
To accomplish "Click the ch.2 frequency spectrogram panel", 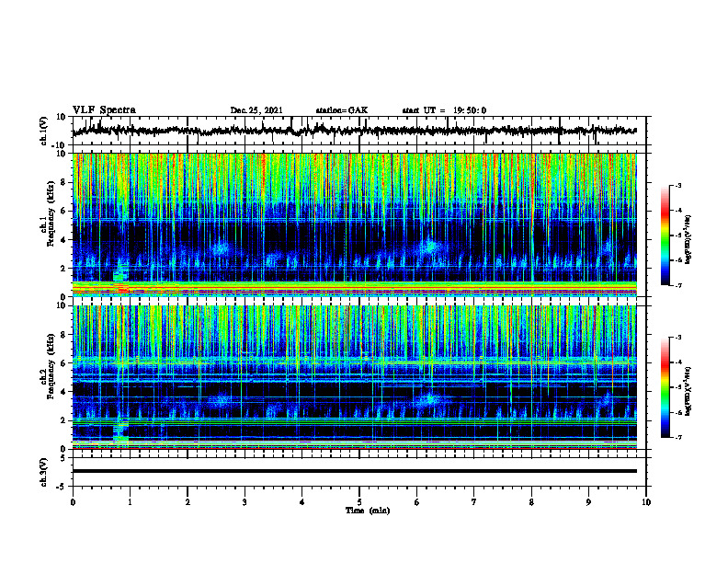I will 354,377.
